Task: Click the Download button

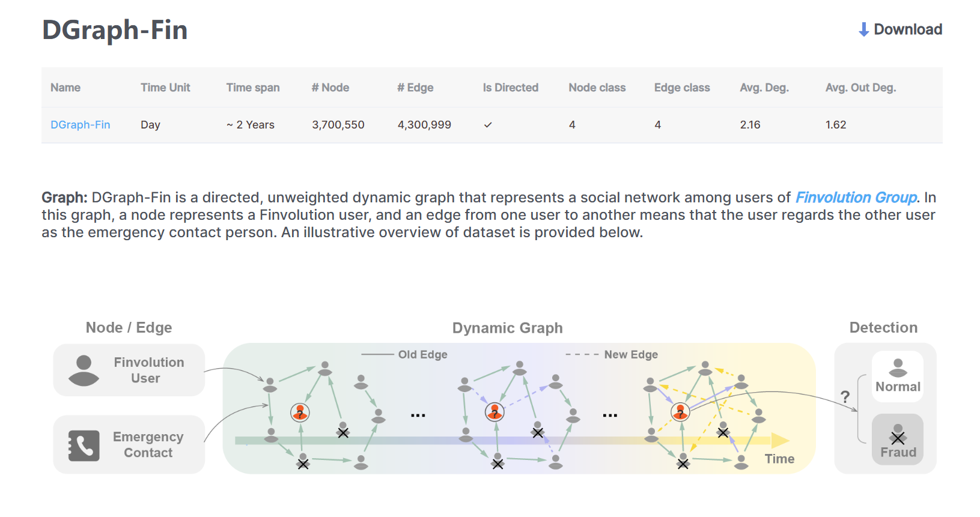Action: pos(900,29)
